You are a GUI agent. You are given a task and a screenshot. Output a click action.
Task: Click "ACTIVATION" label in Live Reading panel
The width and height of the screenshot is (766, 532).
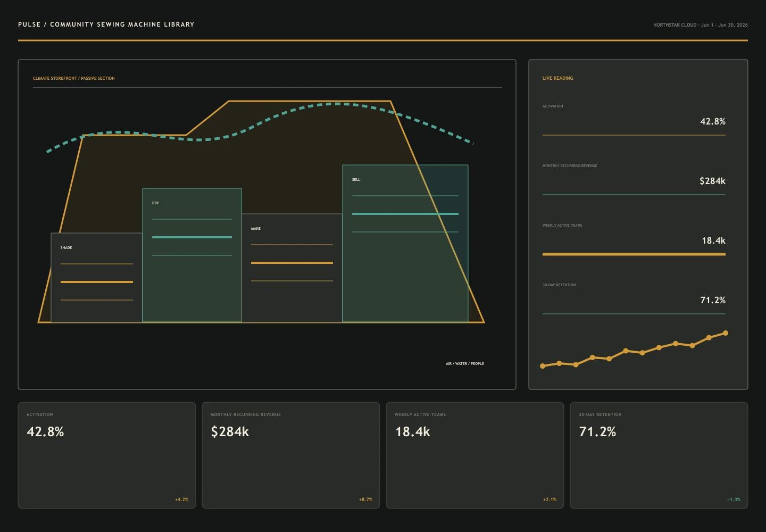coord(553,106)
